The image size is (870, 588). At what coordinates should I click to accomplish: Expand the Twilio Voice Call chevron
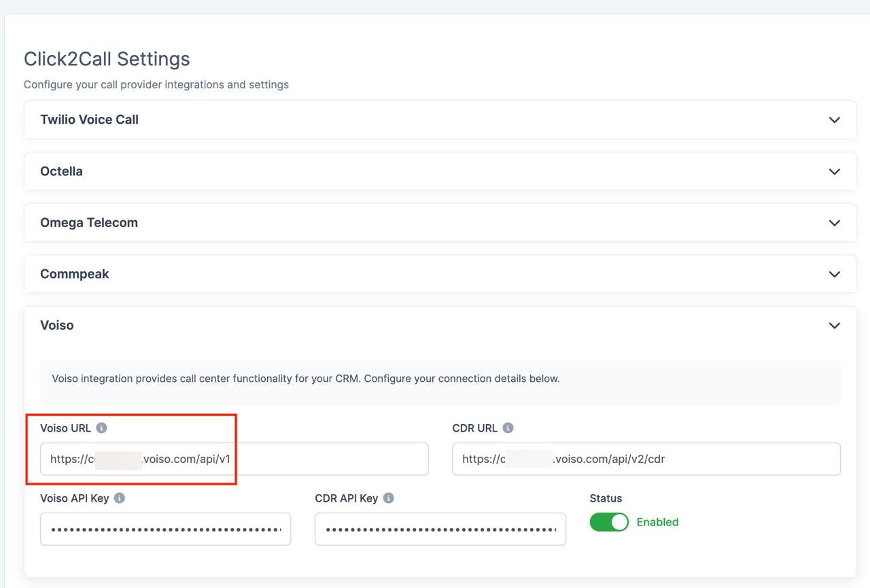coord(834,120)
